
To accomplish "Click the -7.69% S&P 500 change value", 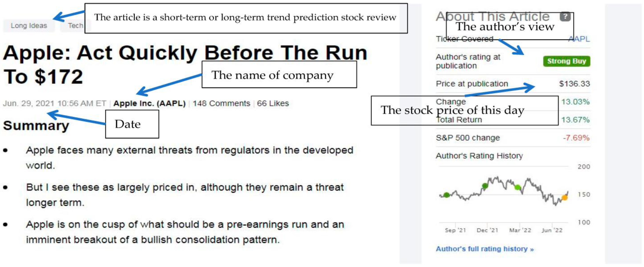I will click(576, 138).
